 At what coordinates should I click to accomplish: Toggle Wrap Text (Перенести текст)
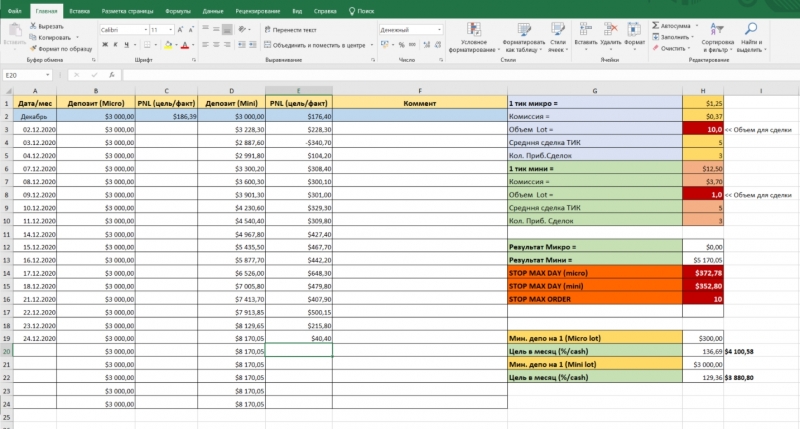tap(291, 30)
